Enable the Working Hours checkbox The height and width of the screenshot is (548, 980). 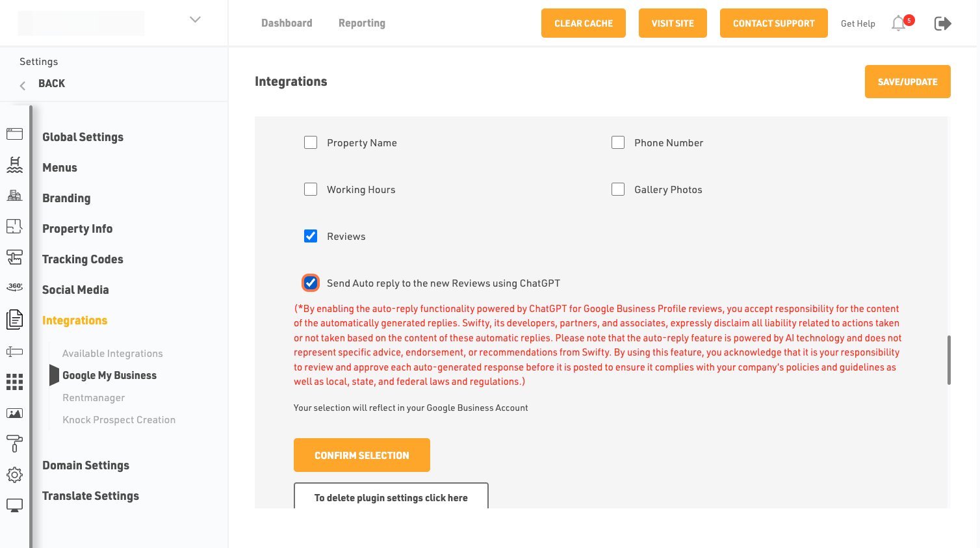click(x=311, y=189)
